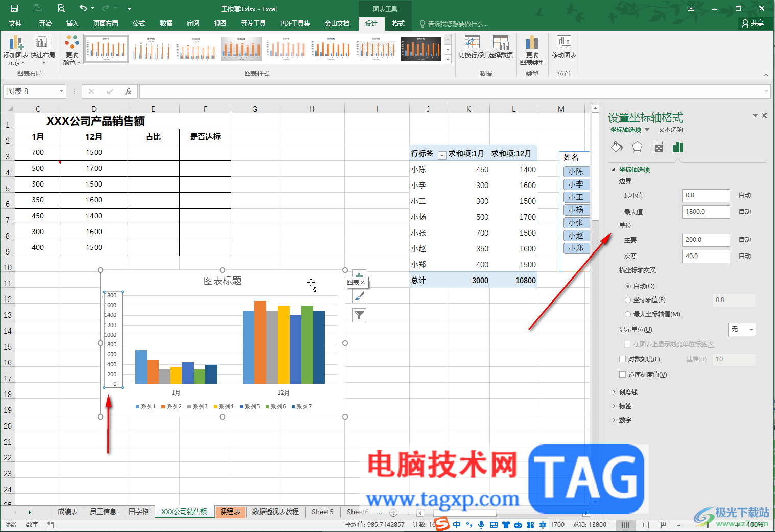Open the Axis Options header dropdown arrow
Viewport: 775px width, 532px height.
[x=647, y=130]
